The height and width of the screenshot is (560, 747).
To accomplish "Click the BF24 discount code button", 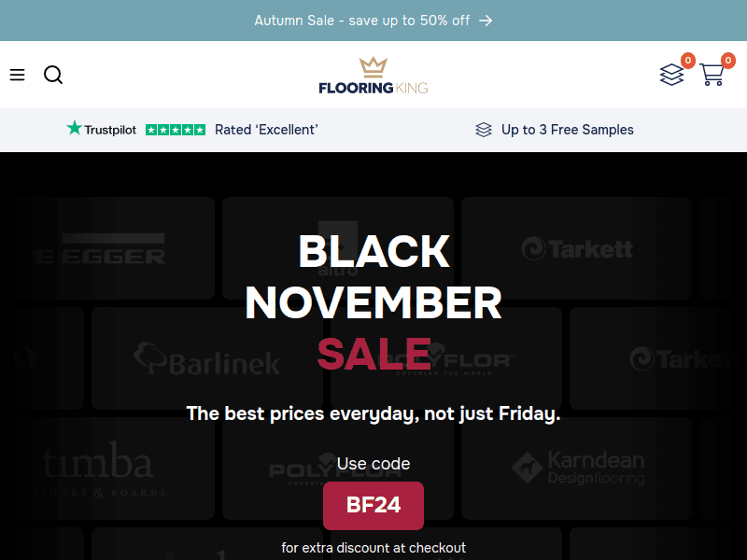I will tap(373, 506).
